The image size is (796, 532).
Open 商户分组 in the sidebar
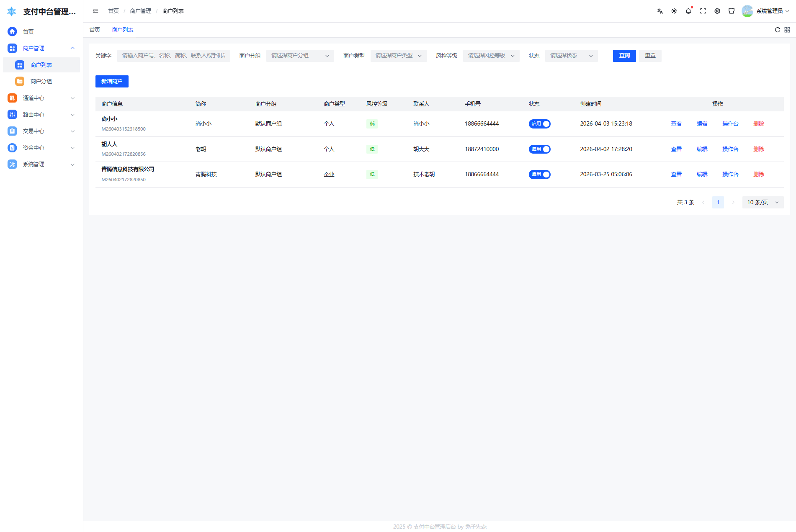41,81
